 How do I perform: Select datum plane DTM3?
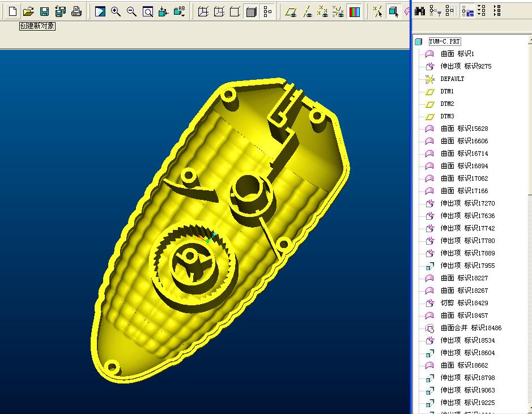pyautogui.click(x=447, y=116)
